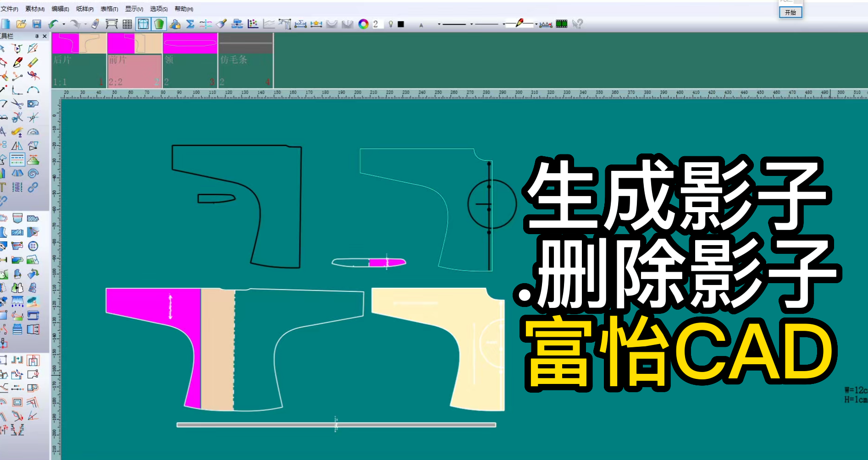868x460 pixels.
Task: Toggle the pattern outline view icon
Action: (143, 24)
